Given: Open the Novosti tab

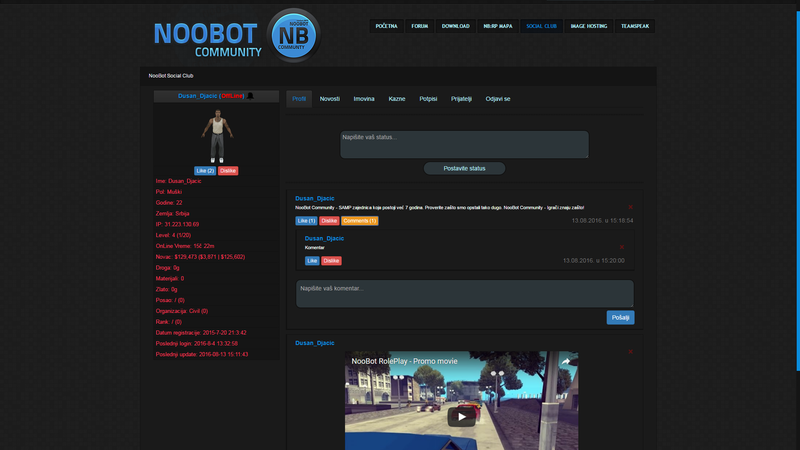Looking at the screenshot, I should (330, 99).
